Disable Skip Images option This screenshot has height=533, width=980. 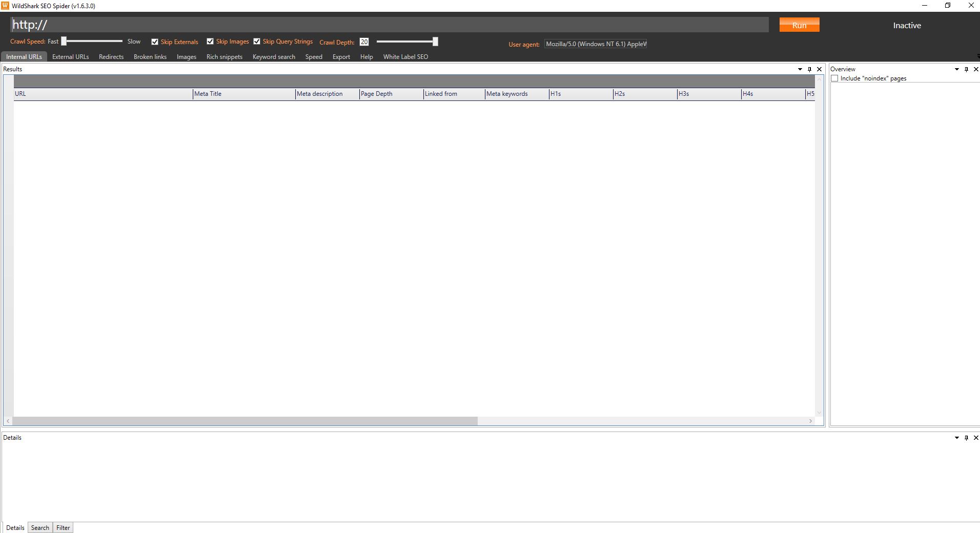click(210, 42)
